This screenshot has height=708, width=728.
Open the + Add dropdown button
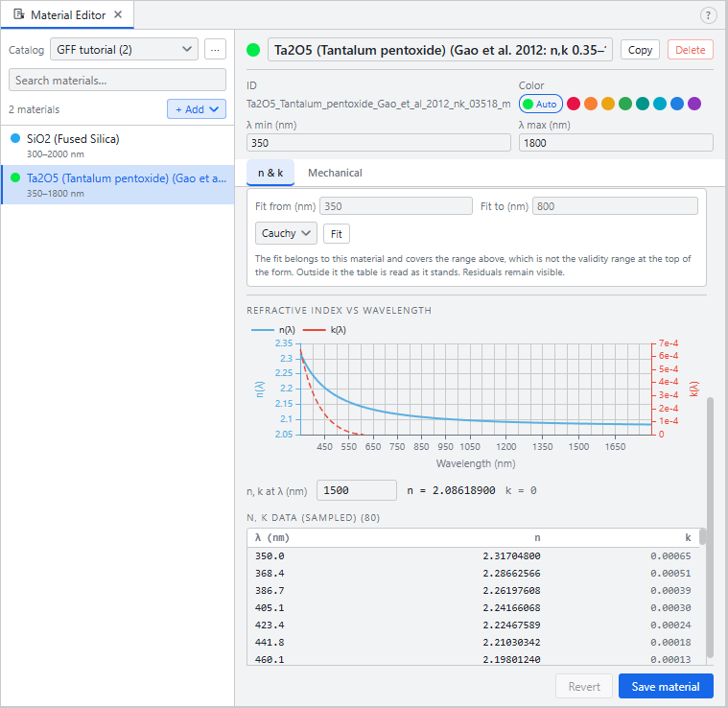coord(197,109)
